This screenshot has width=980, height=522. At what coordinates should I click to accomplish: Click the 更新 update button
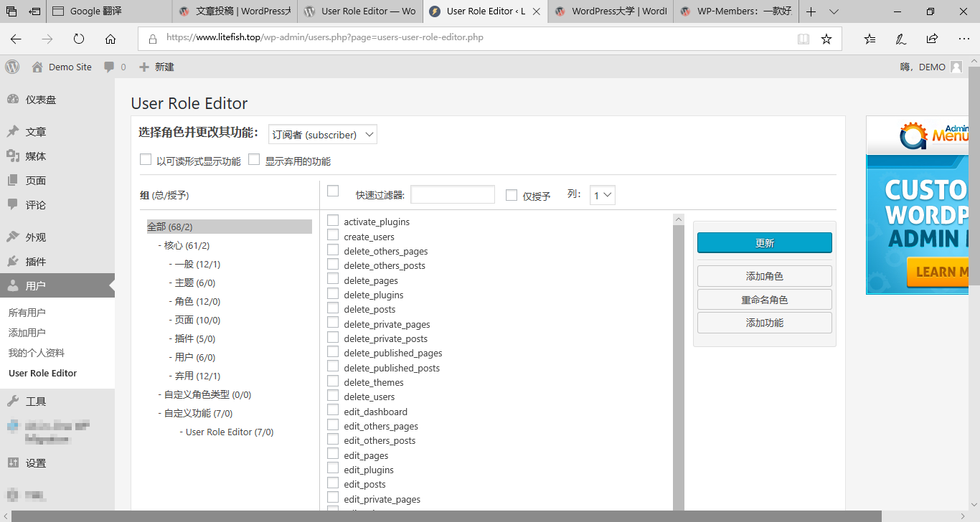pos(765,243)
